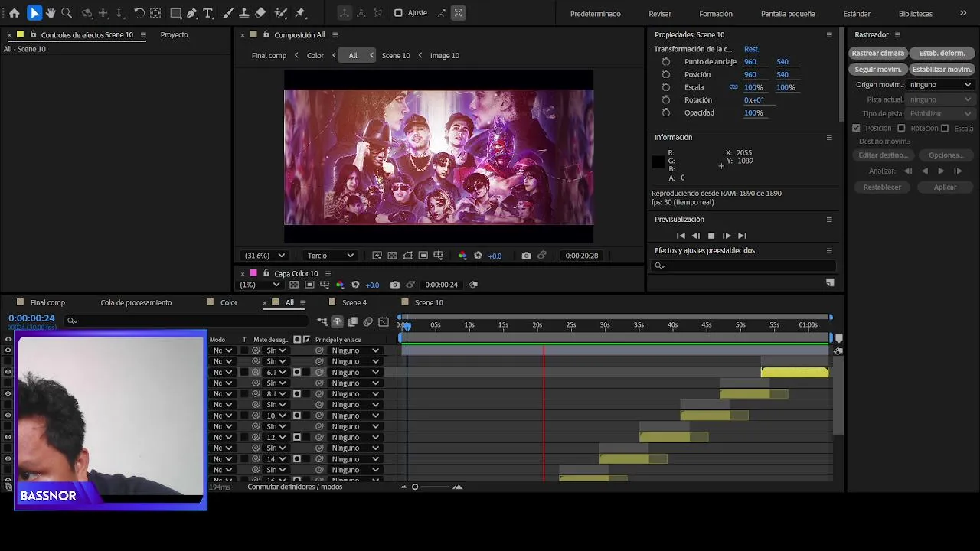Screen dimensions: 980x551
Task: Select the Rotation tool
Action: (139, 13)
